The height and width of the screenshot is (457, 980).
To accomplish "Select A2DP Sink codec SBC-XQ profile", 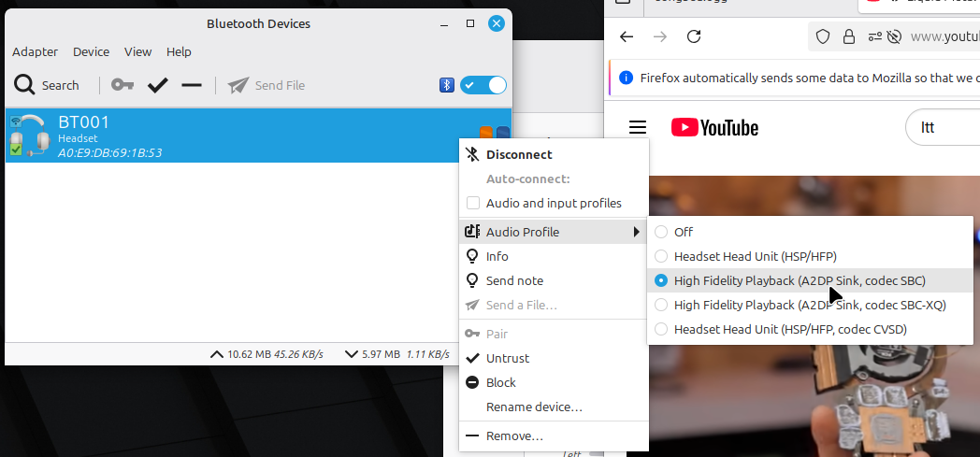I will pos(662,305).
